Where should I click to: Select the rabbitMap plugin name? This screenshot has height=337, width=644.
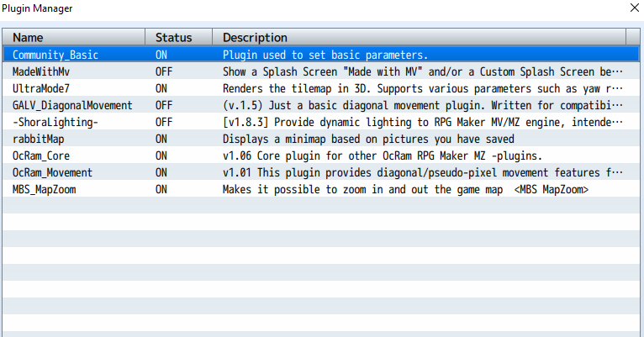pos(38,140)
